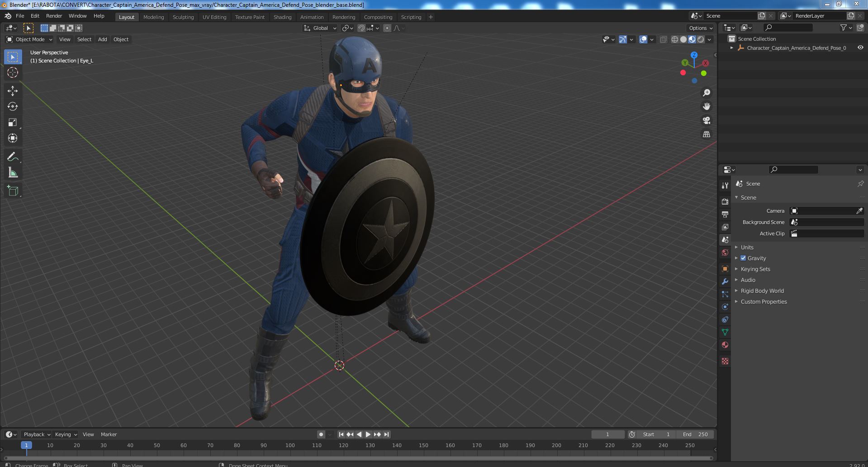Open the Render menu

tap(54, 16)
